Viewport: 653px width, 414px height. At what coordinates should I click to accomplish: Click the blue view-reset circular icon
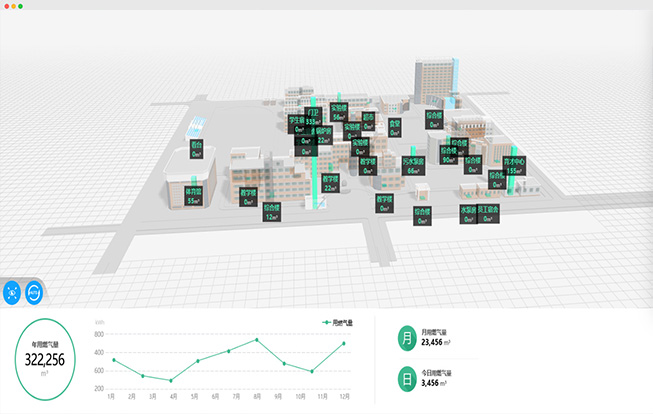click(12, 293)
